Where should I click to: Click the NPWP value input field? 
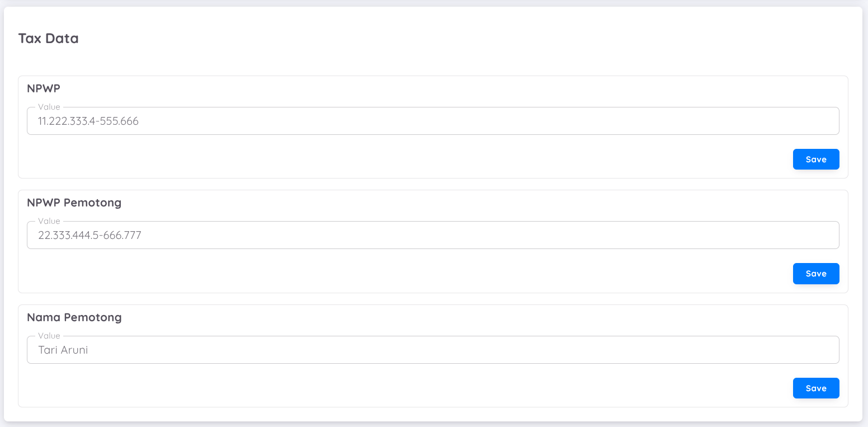pos(433,121)
